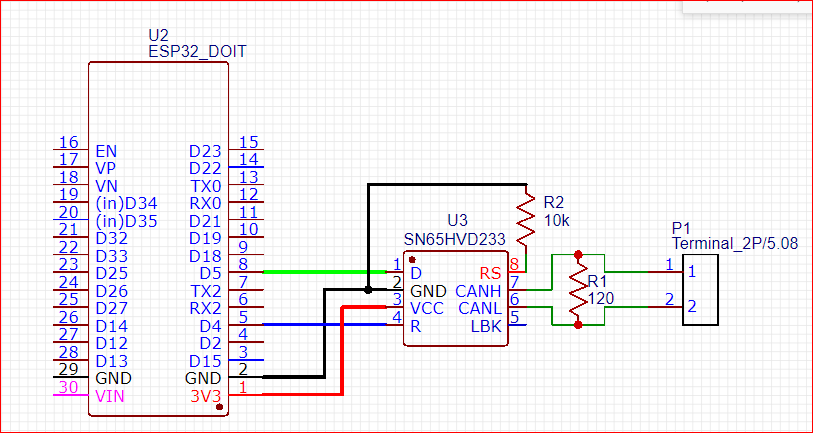Screen dimensions: 813x433
Task: Click the SN65HVD233 part name
Action: pyautogui.click(x=455, y=239)
